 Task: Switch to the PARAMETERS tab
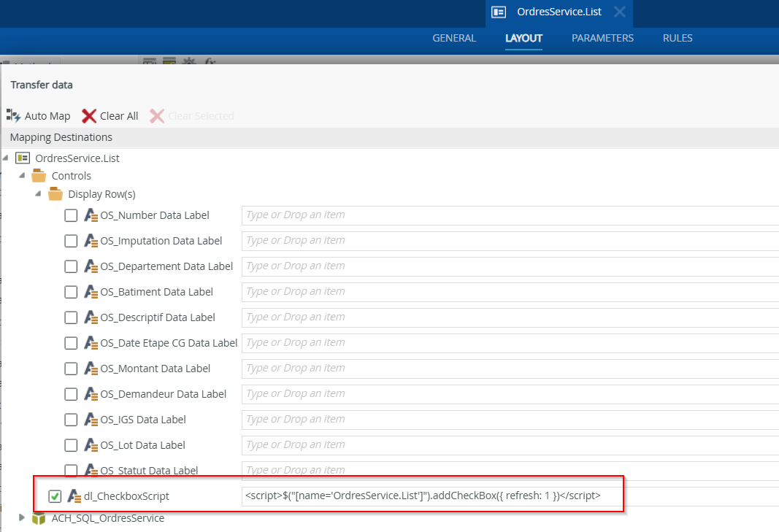click(x=602, y=38)
